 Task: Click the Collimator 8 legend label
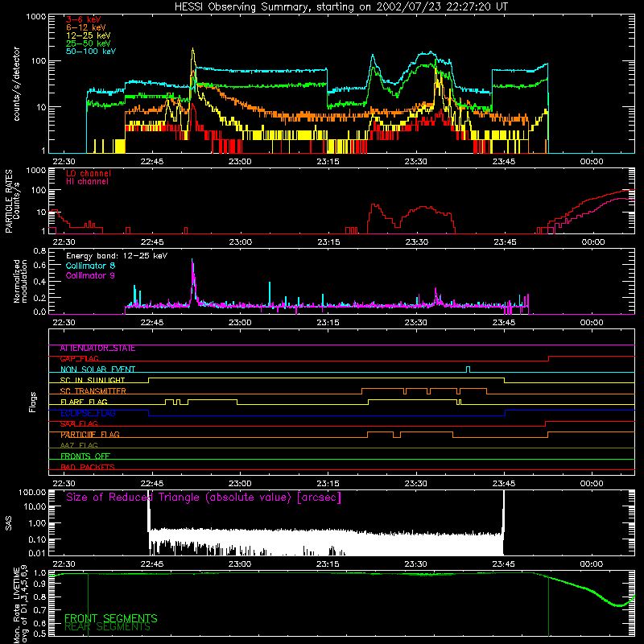pos(90,266)
